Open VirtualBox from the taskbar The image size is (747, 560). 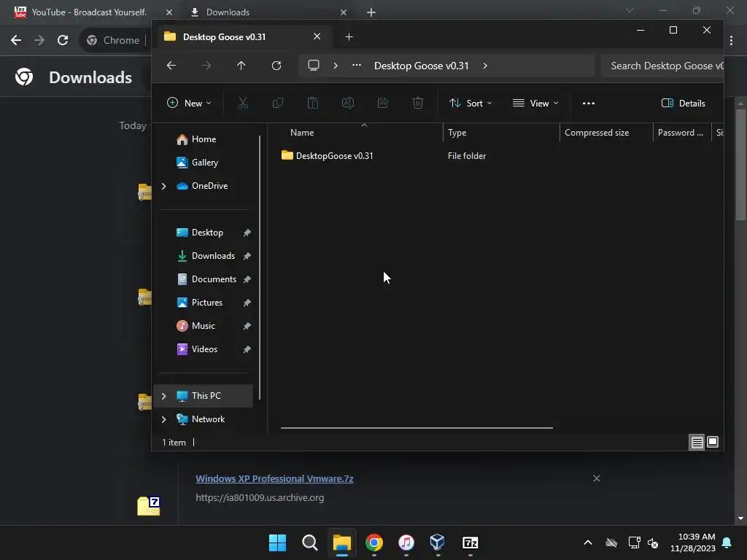click(438, 542)
